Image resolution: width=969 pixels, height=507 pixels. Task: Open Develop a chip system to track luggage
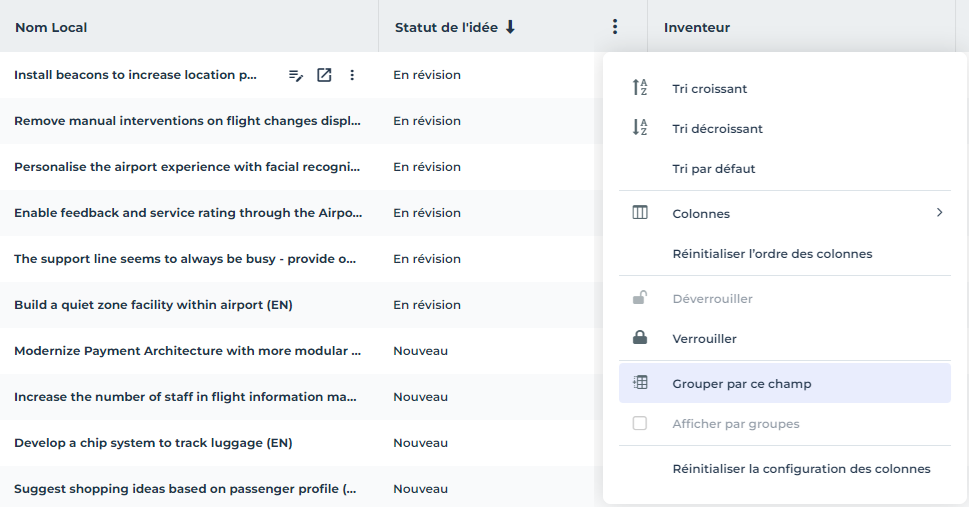click(x=153, y=443)
